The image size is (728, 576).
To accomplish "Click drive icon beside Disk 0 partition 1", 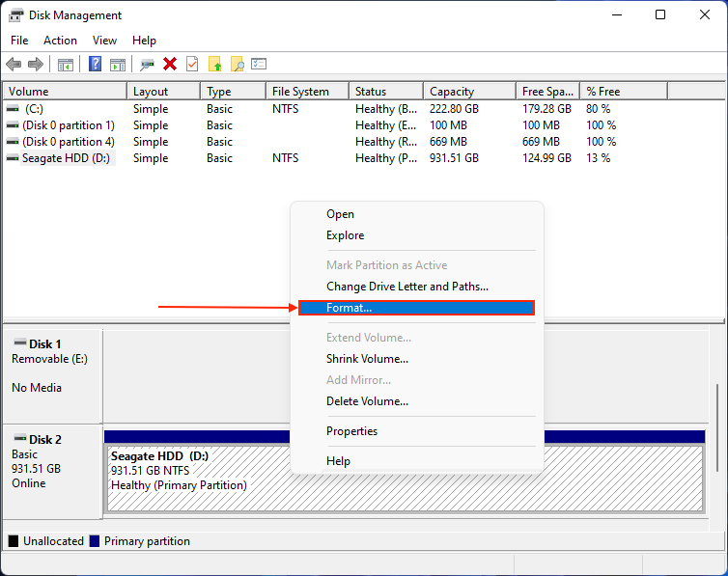I will [x=13, y=125].
